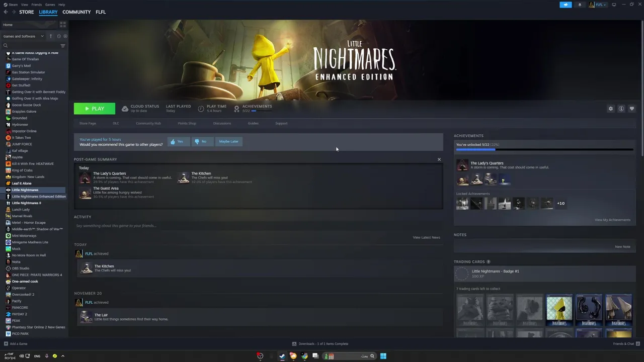Screen dimensions: 644x362
Task: Click View My Achievements
Action: 612,220
